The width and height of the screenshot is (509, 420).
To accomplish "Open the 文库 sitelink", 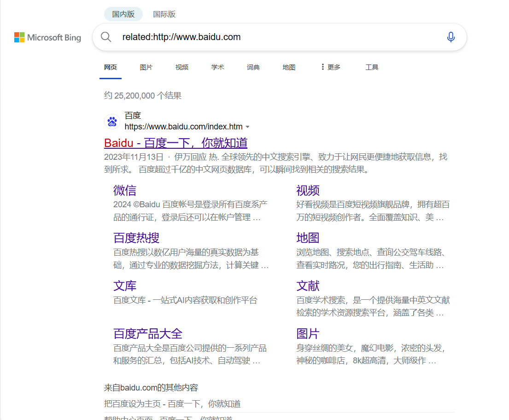I will pyautogui.click(x=125, y=286).
